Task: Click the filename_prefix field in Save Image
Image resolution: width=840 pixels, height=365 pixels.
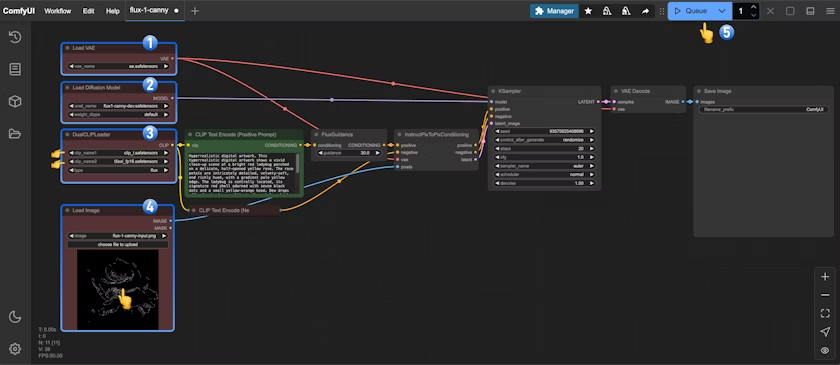Action: point(764,109)
